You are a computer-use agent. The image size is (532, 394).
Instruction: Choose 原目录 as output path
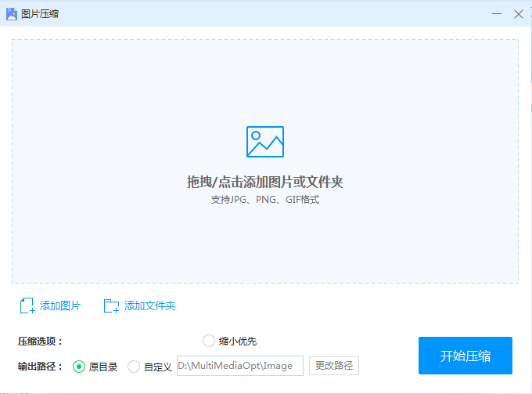click(79, 367)
